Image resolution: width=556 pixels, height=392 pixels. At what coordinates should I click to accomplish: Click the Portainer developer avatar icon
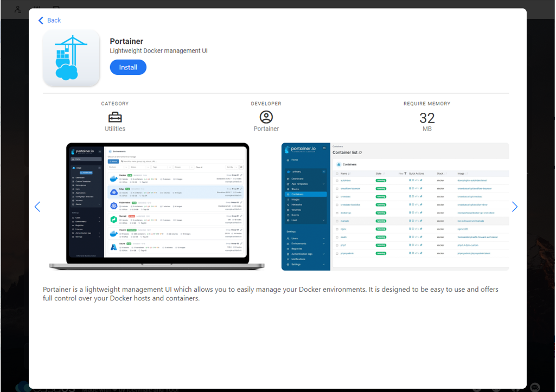click(x=266, y=116)
